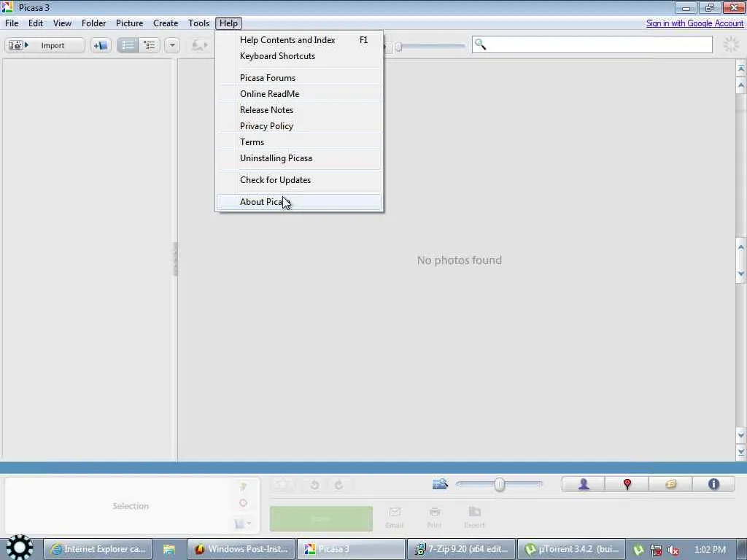Click the muted volume tray icon
The image size is (747, 560).
point(673,551)
